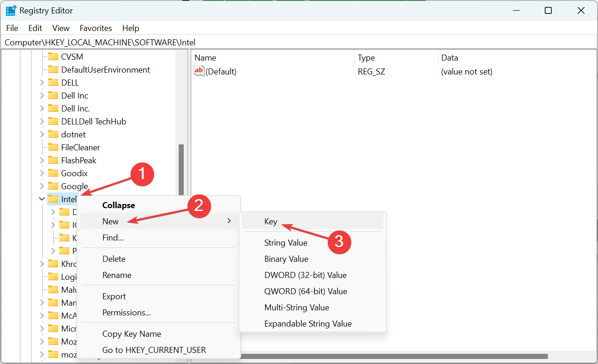Click the folder icon of the Intel subkey starting with P
The height and width of the screenshot is (364, 598).
click(64, 251)
